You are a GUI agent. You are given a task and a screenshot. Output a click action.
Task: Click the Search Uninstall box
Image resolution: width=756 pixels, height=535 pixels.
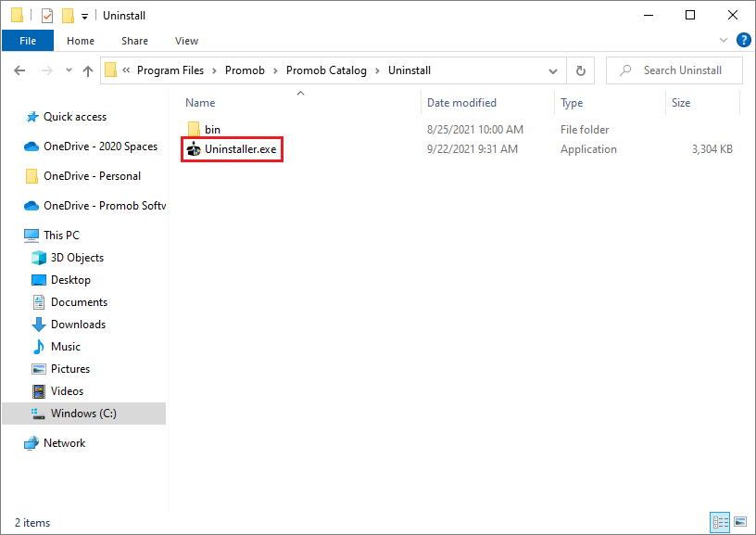(x=674, y=70)
